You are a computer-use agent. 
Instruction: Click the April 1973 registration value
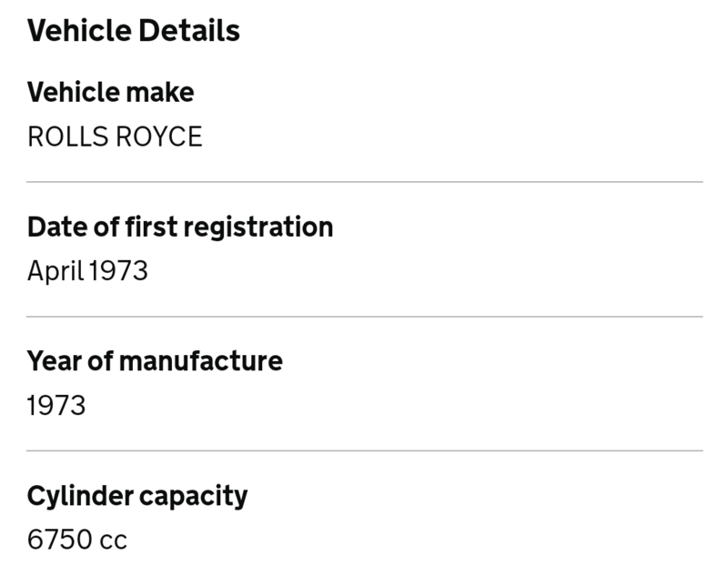[87, 270]
